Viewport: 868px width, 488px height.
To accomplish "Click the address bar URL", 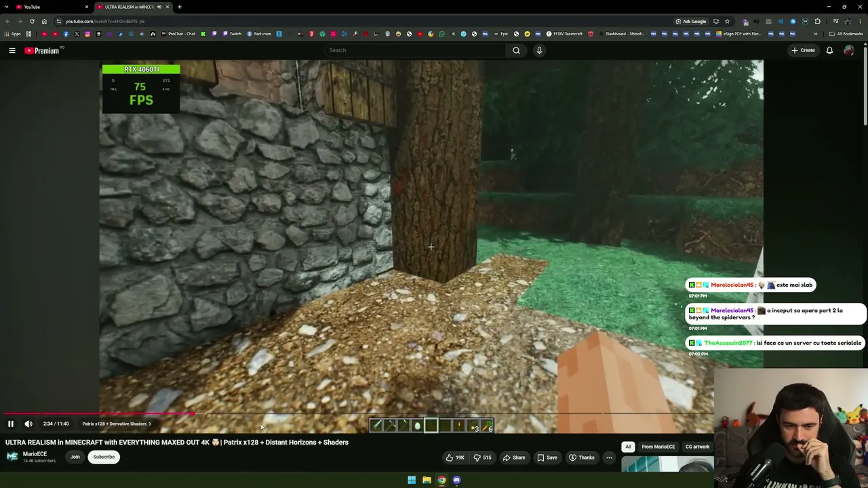I will coord(105,21).
